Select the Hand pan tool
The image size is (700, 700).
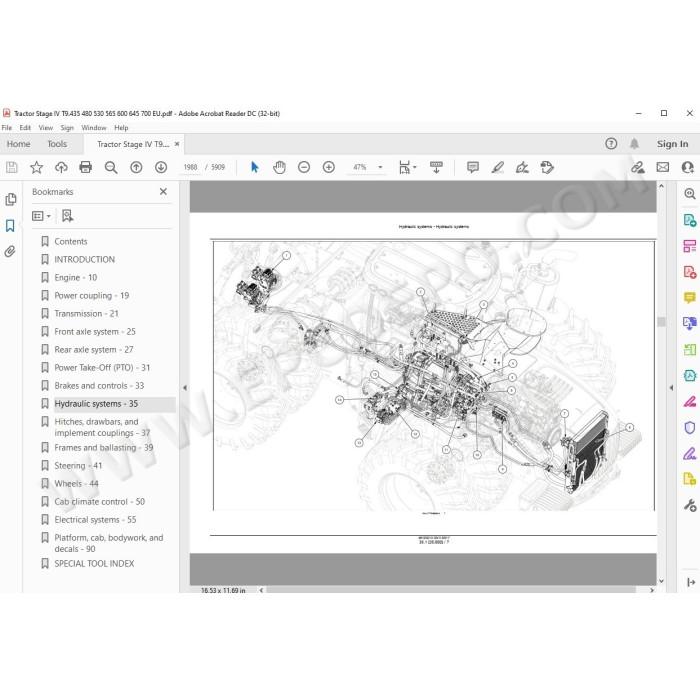coord(279,167)
